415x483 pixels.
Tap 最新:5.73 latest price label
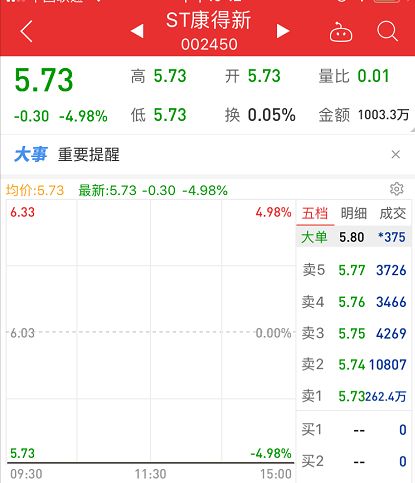click(107, 191)
